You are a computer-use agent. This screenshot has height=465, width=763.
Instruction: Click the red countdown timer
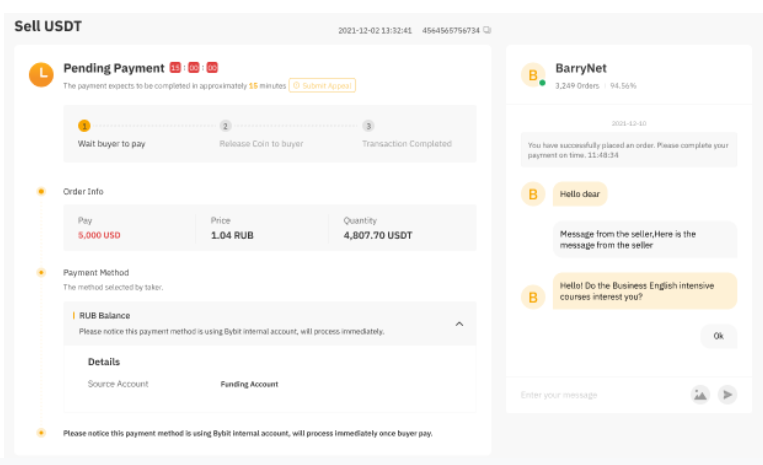pos(193,68)
